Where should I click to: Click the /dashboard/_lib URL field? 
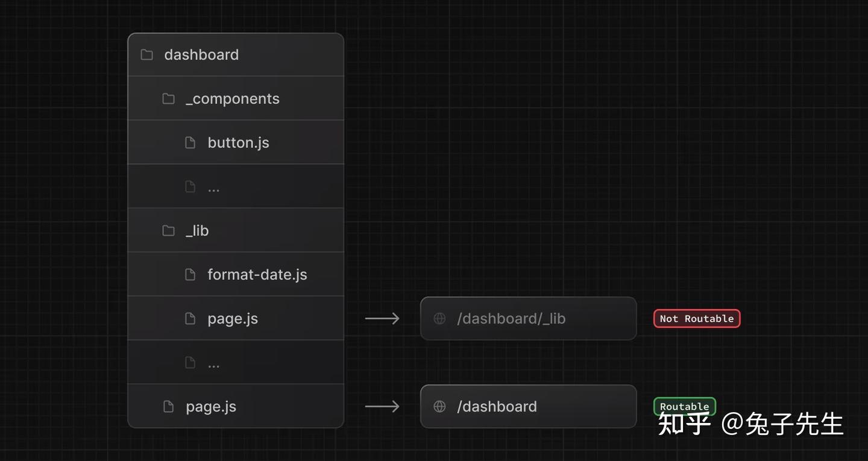(528, 319)
